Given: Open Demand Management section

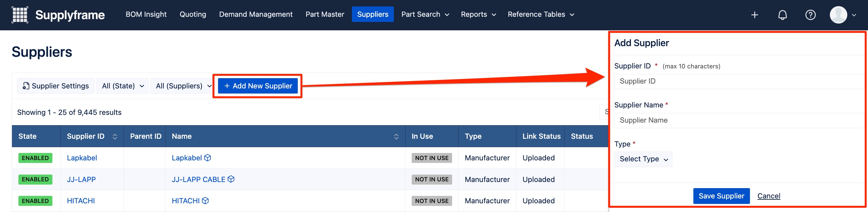Looking at the screenshot, I should (x=256, y=15).
